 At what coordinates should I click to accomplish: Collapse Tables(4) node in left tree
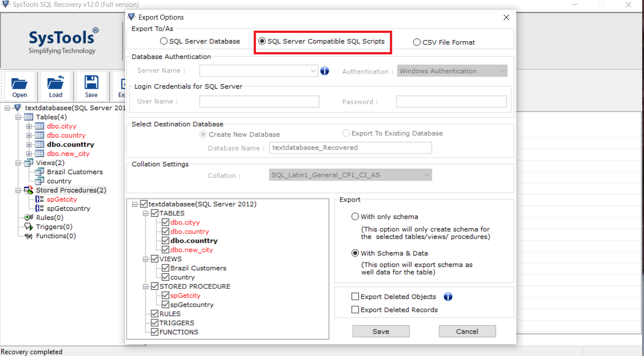[x=18, y=117]
